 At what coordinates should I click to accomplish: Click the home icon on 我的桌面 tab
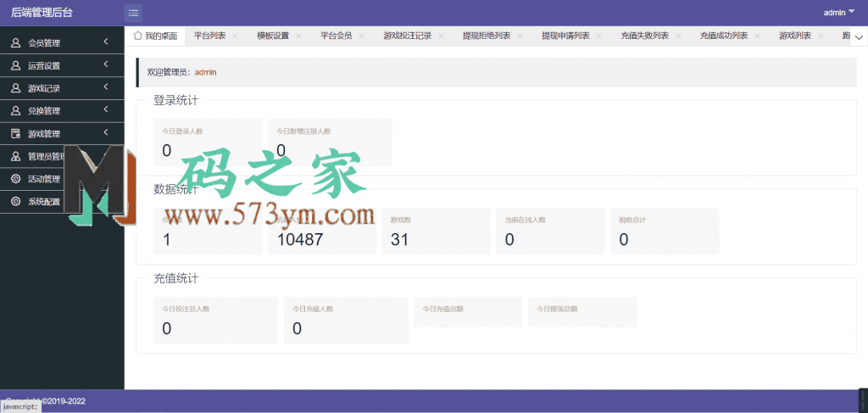point(138,36)
